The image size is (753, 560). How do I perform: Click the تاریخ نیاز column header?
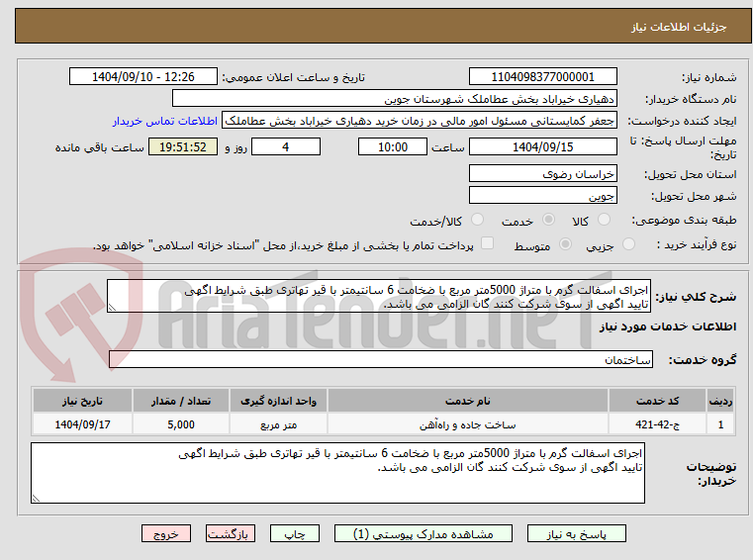pyautogui.click(x=82, y=401)
